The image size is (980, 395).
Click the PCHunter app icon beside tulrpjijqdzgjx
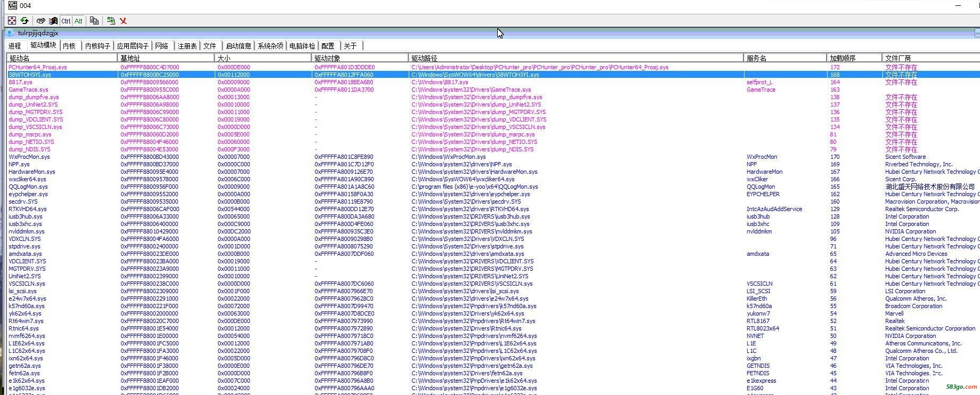10,33
